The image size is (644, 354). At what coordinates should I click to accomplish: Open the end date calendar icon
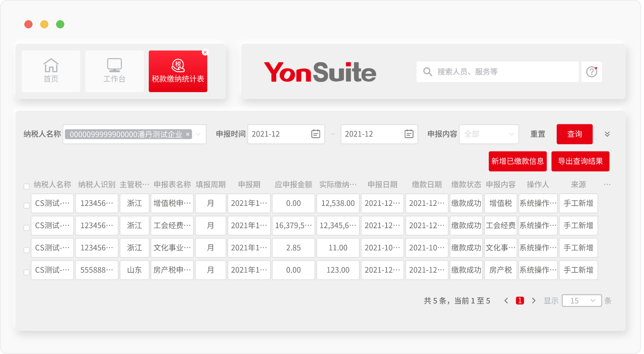click(x=409, y=134)
